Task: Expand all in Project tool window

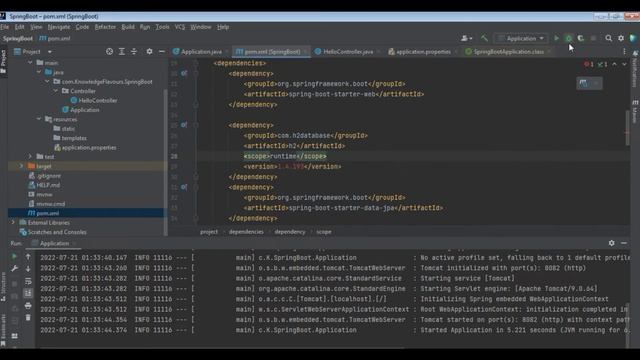Action: click(x=122, y=51)
